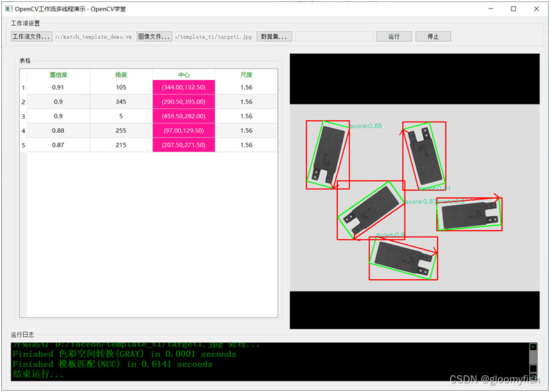Click the matched part labeled score:0.88
The width and height of the screenshot is (550, 392).
coord(328,155)
